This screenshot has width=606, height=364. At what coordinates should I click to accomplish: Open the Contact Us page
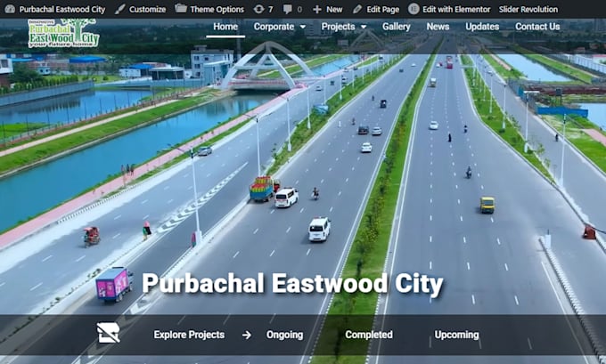coord(537,27)
